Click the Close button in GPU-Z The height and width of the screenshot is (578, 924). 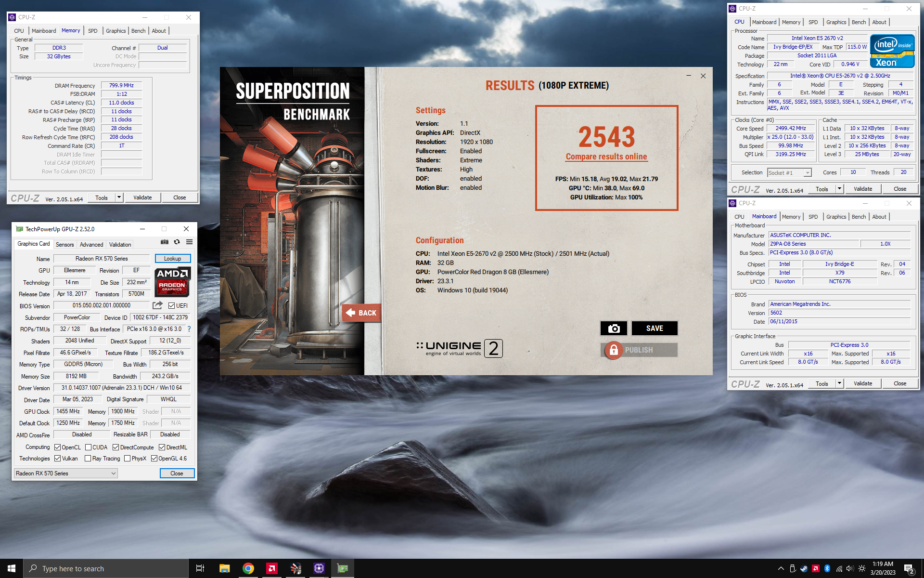pos(177,473)
